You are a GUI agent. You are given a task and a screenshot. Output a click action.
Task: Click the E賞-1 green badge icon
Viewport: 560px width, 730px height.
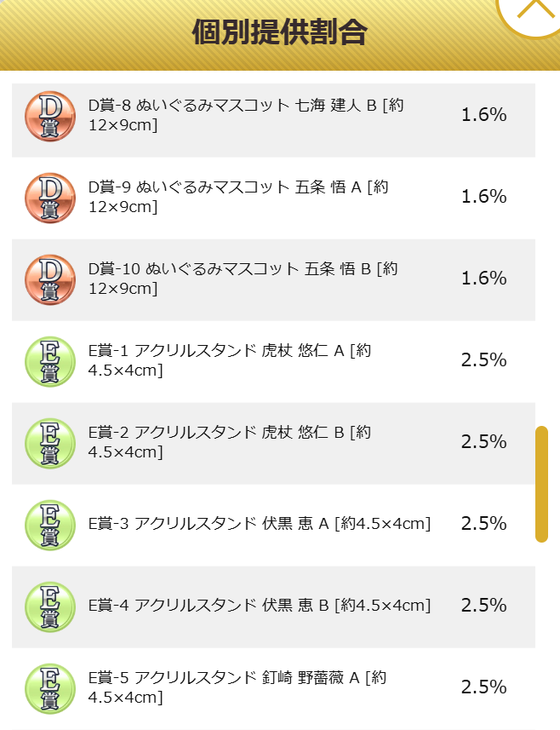[49, 362]
